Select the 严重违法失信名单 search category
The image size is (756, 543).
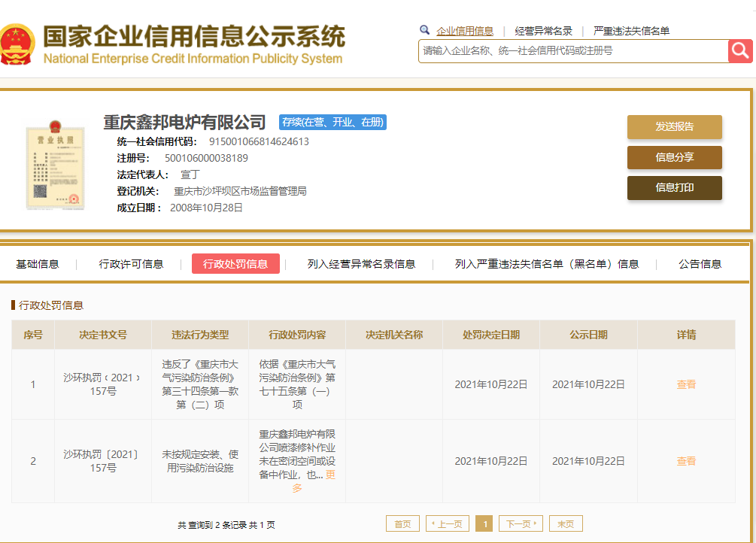[x=631, y=31]
